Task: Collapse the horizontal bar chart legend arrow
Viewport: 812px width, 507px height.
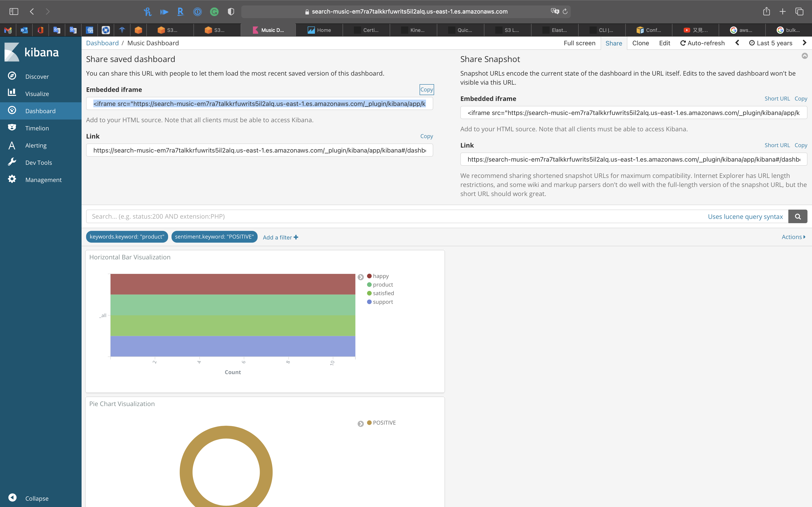Action: coord(361,277)
